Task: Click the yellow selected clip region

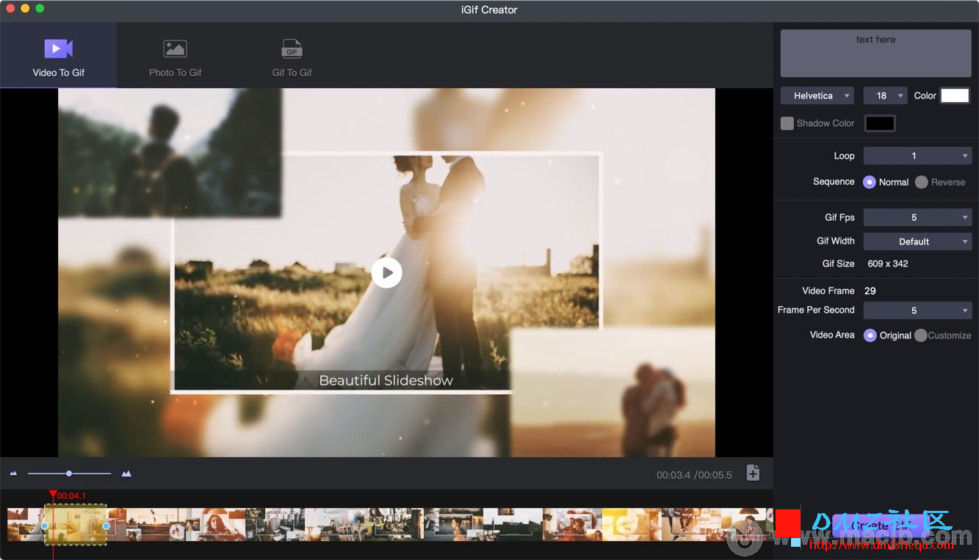Action: (76, 525)
